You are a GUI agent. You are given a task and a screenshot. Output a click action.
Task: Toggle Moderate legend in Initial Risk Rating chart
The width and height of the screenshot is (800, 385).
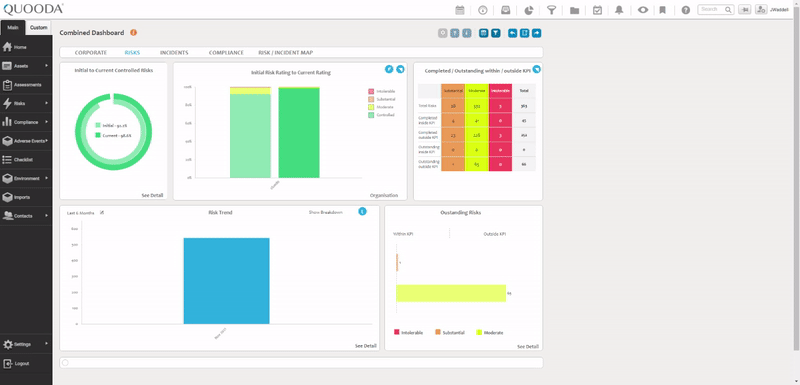click(381, 107)
